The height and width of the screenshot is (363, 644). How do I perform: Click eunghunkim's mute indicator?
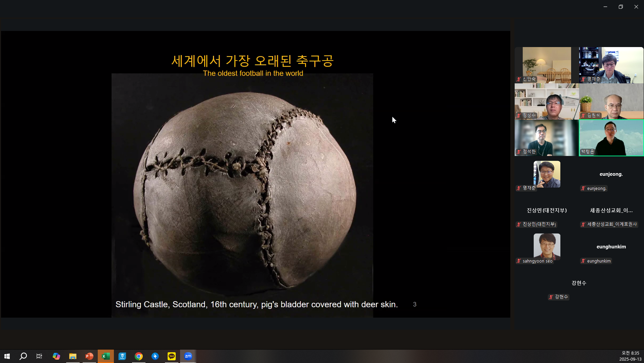point(583,261)
